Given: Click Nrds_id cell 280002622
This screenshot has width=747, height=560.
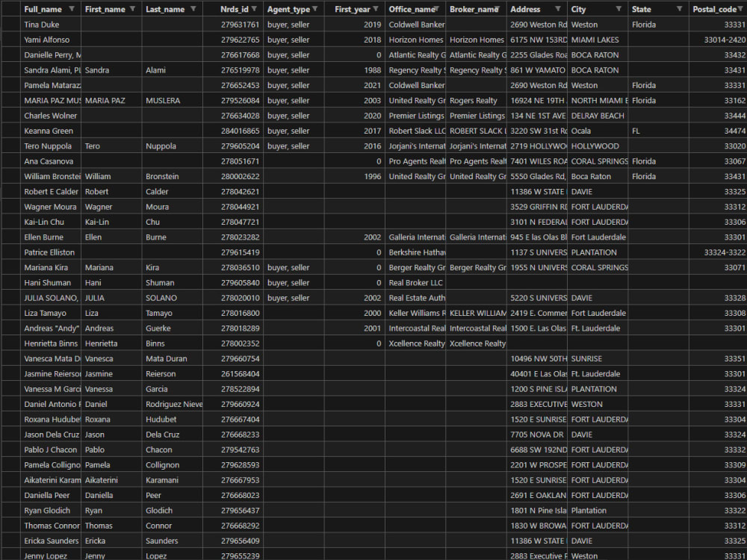Looking at the screenshot, I should click(233, 177).
